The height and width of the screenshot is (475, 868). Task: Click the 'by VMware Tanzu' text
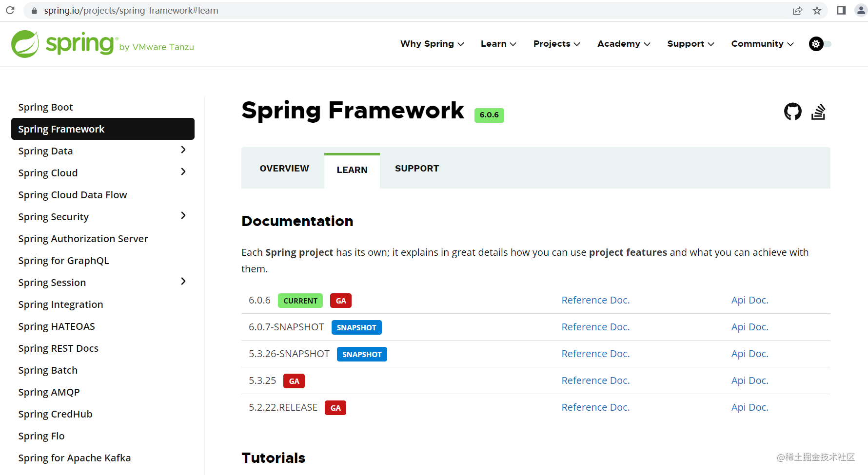point(157,47)
